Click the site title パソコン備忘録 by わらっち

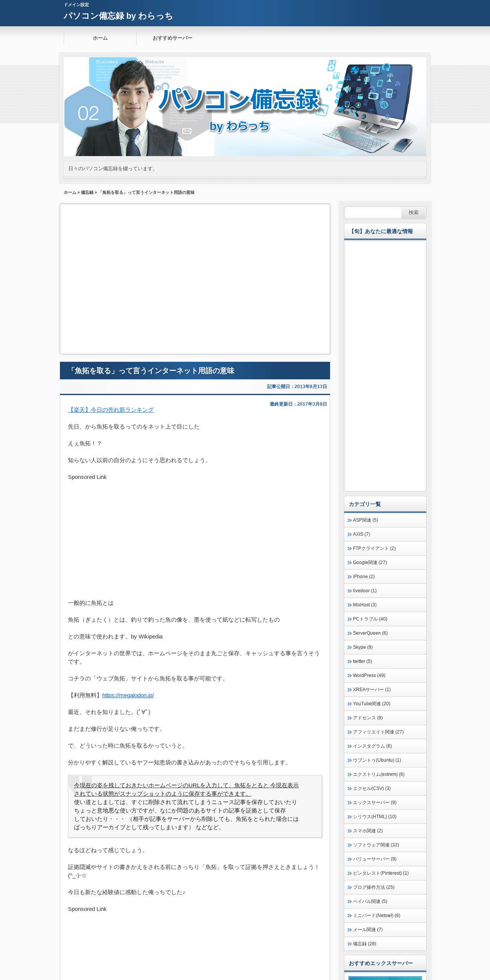tap(118, 16)
